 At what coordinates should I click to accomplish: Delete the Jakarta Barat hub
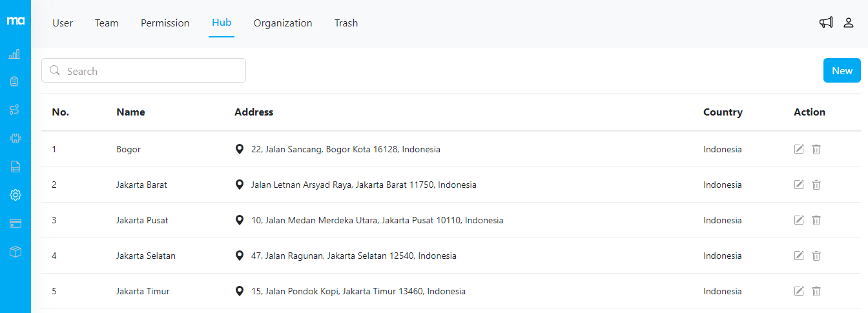(x=816, y=185)
